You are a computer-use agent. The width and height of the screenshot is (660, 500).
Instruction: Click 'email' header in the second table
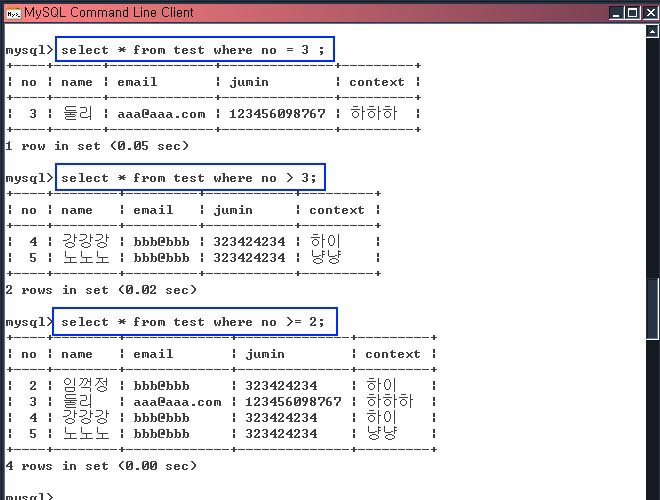pyautogui.click(x=153, y=210)
